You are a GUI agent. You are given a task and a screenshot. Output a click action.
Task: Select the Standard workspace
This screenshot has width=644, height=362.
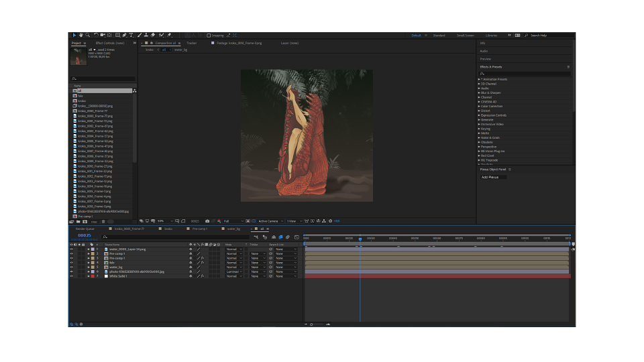[x=439, y=36]
